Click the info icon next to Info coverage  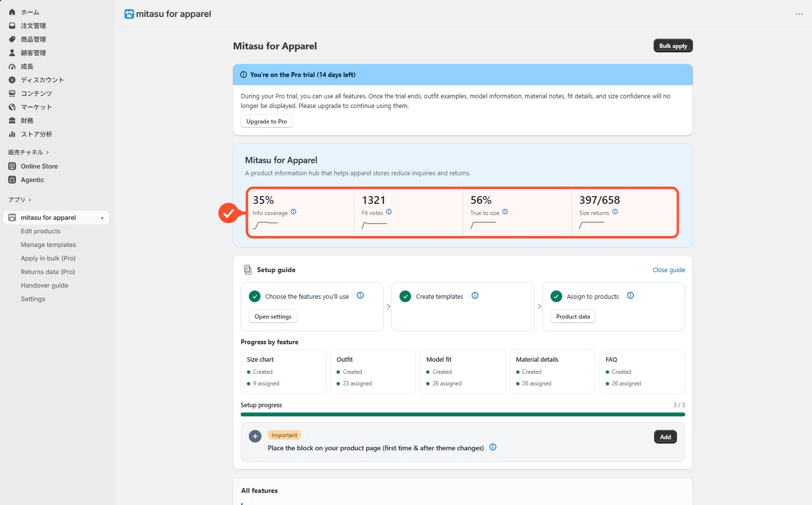[x=293, y=212]
